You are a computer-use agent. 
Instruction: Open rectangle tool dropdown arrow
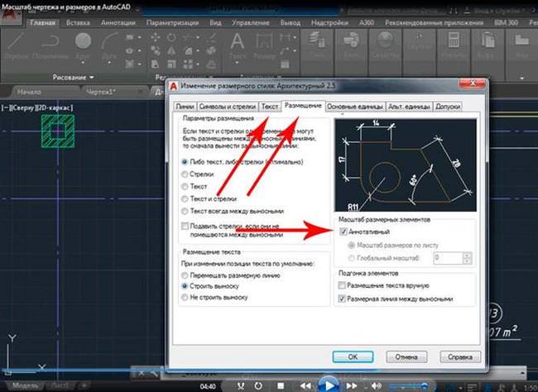pos(139,37)
